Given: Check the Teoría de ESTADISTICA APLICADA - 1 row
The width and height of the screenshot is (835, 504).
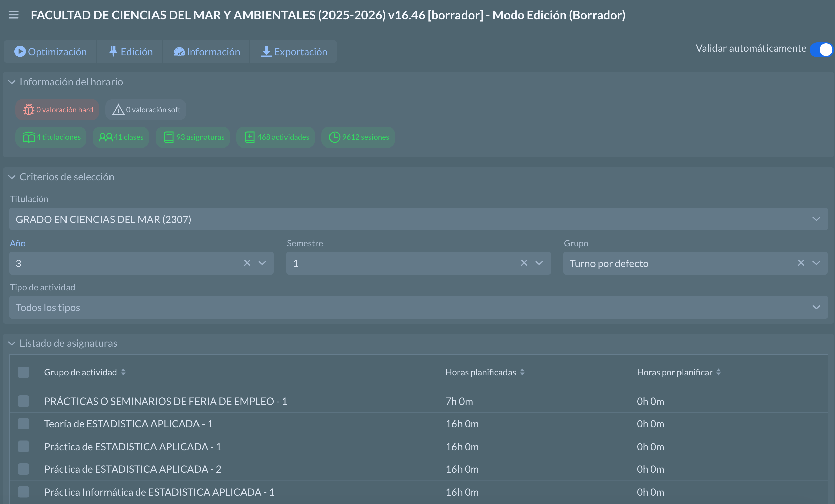Looking at the screenshot, I should (24, 424).
